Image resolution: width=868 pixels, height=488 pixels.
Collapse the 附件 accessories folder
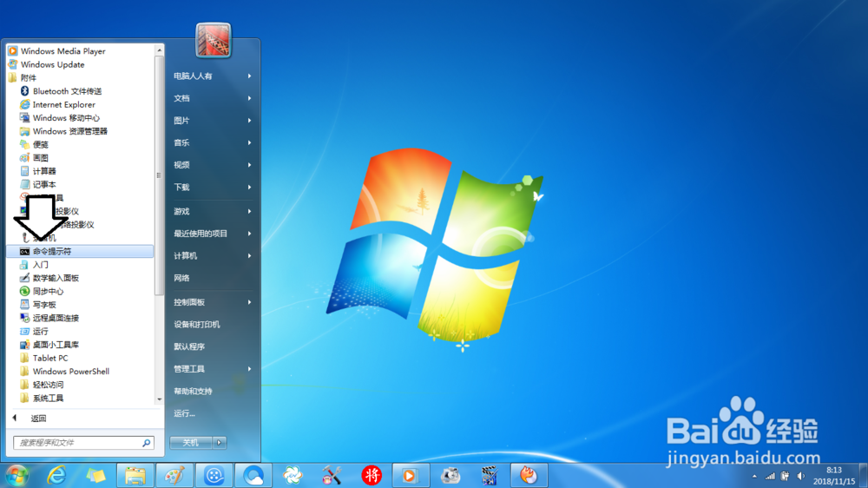[x=28, y=77]
